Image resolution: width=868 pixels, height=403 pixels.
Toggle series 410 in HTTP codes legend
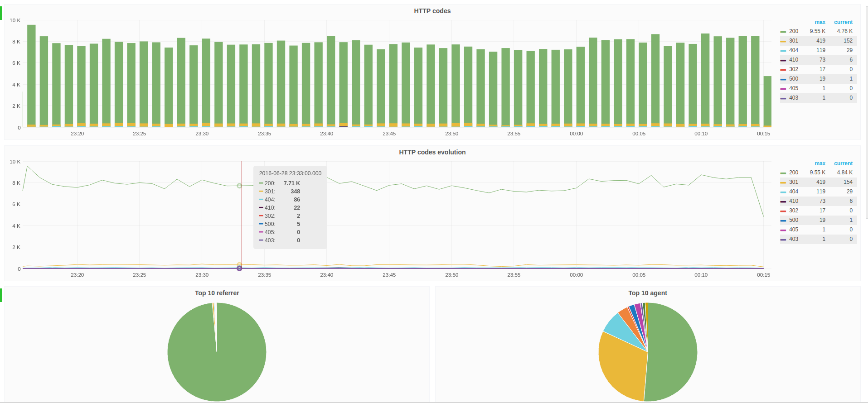tap(793, 60)
